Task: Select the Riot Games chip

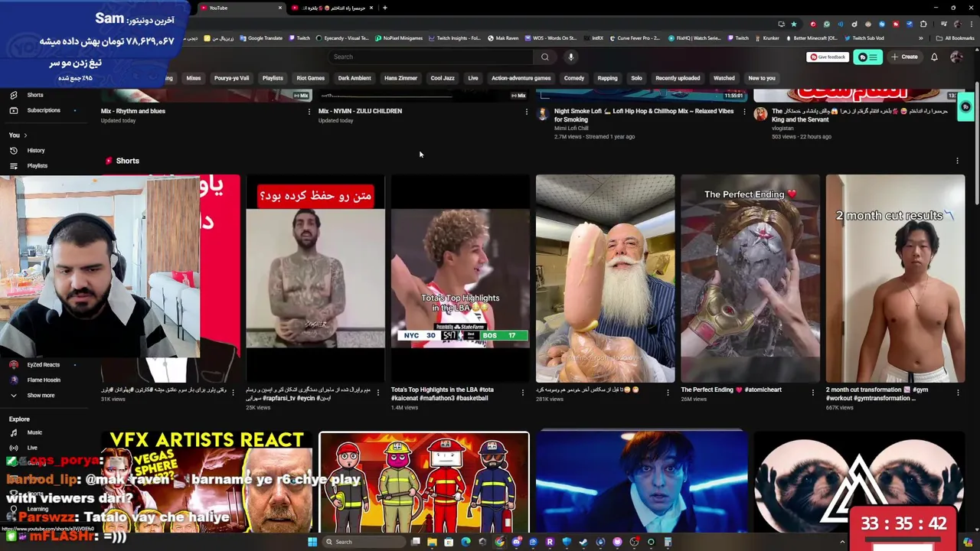Action: pos(310,78)
